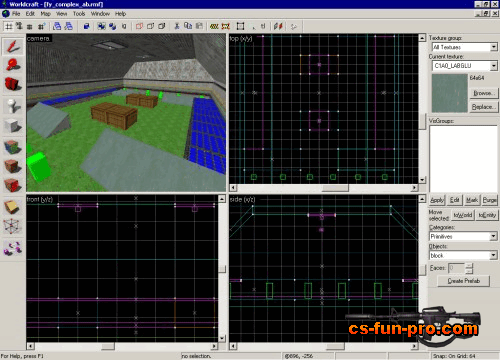Increase the Faces stepper value
This screenshot has width=500, height=360.
click(469, 266)
